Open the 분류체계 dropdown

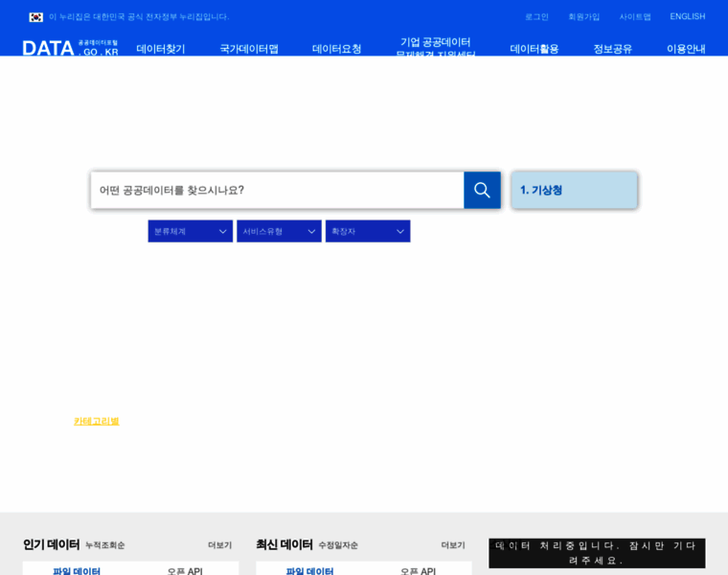point(191,231)
